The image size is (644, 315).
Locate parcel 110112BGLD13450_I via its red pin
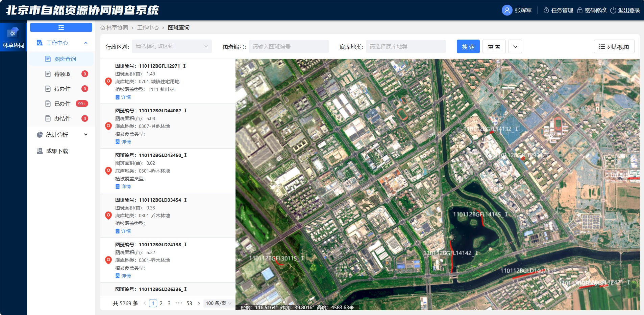[108, 171]
